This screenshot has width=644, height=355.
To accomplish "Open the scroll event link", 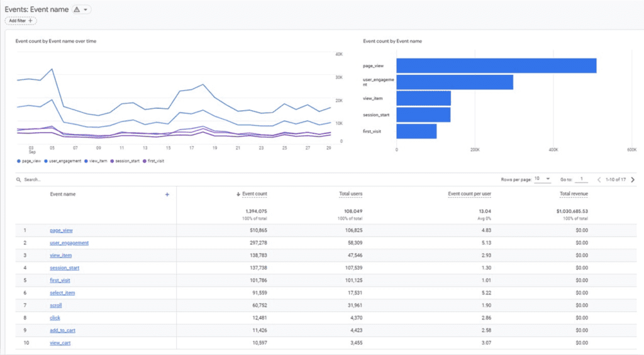I will [56, 305].
